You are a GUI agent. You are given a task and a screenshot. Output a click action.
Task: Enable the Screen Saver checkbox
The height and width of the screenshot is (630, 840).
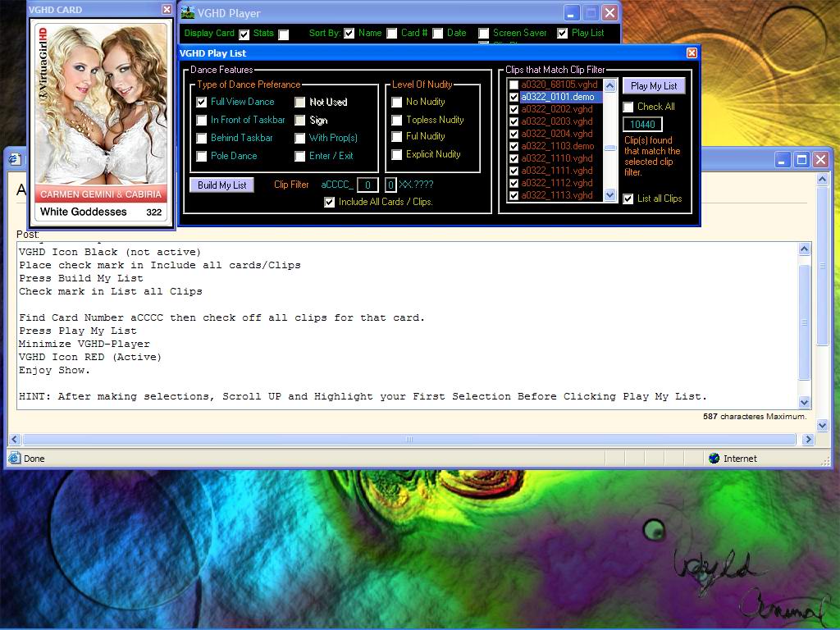point(484,34)
